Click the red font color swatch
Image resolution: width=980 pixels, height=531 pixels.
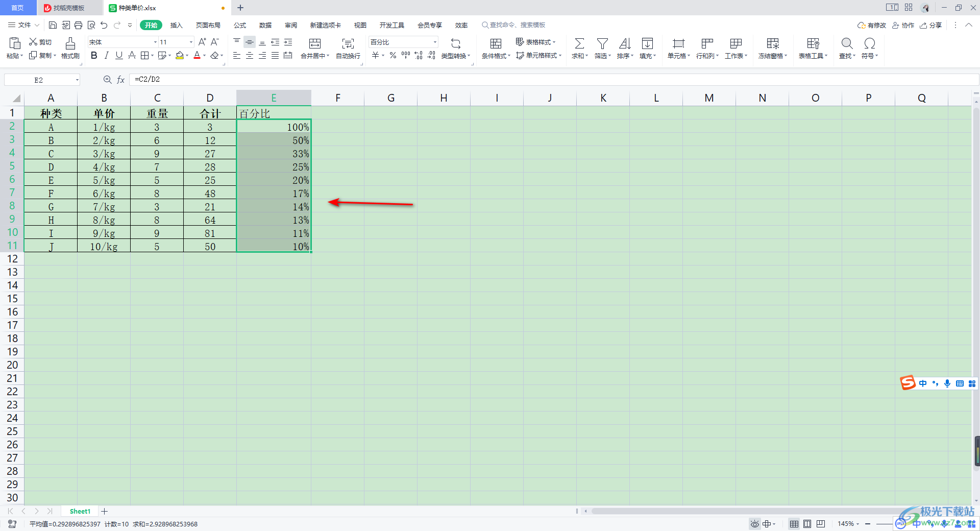(197, 55)
